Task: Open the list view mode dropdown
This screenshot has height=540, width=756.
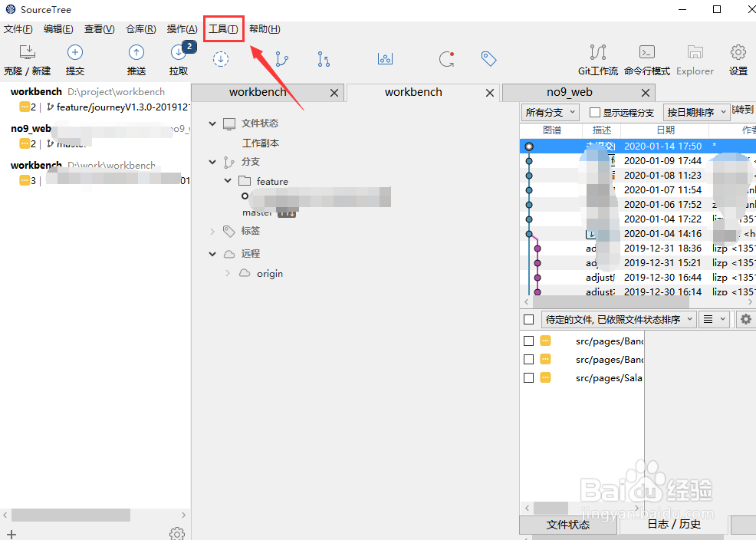Action: [715, 319]
